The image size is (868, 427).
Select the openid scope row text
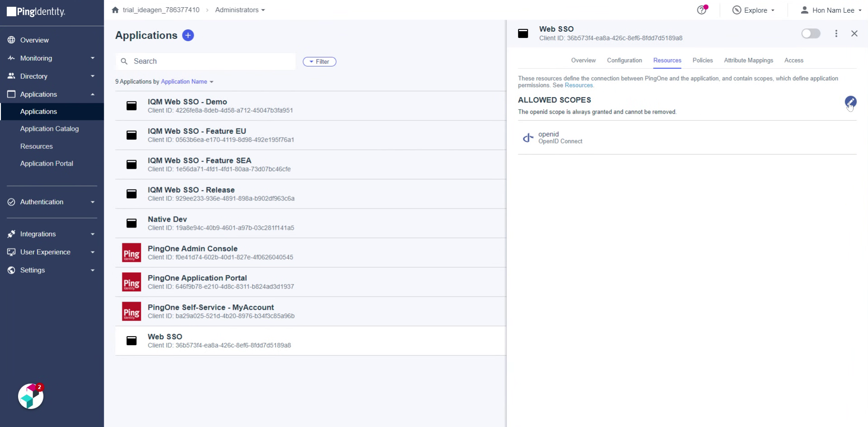(x=560, y=138)
